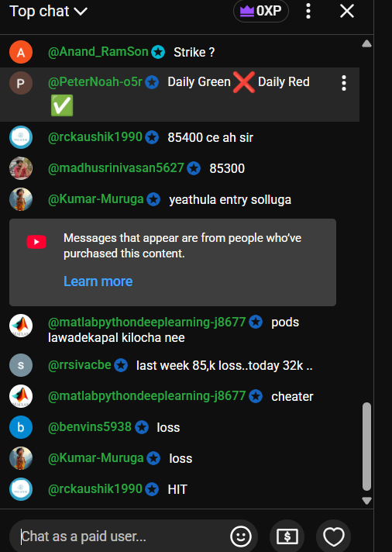The width and height of the screenshot is (392, 552).
Task: Click the scroll-up arrow of chat list
Action: pos(366,43)
